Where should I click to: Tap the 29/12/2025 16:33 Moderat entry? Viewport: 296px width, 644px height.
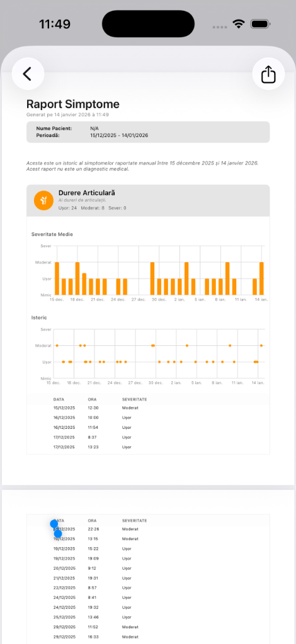[x=148, y=636]
